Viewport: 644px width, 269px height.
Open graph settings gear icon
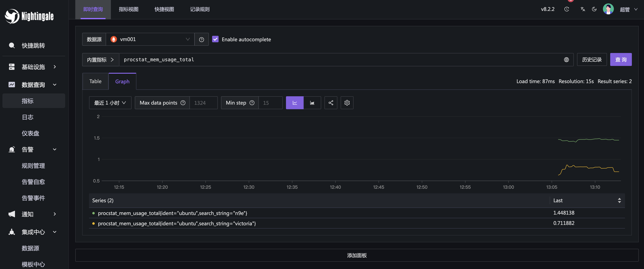coord(347,103)
